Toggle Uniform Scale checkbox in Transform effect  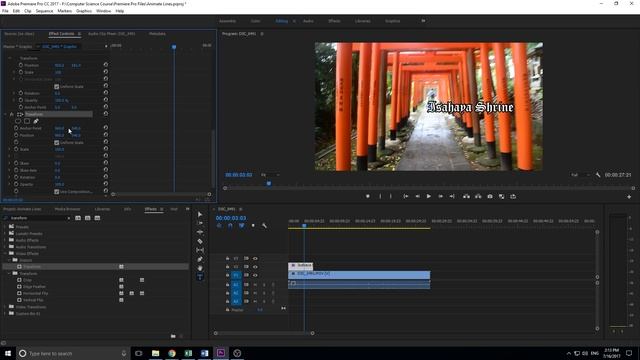pyautogui.click(x=56, y=142)
